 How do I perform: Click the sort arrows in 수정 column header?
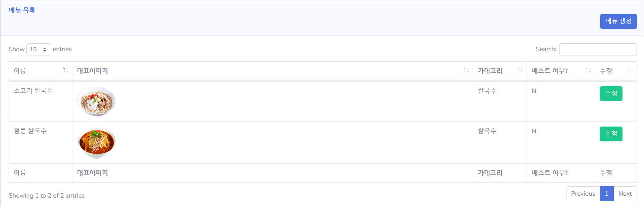click(x=630, y=70)
